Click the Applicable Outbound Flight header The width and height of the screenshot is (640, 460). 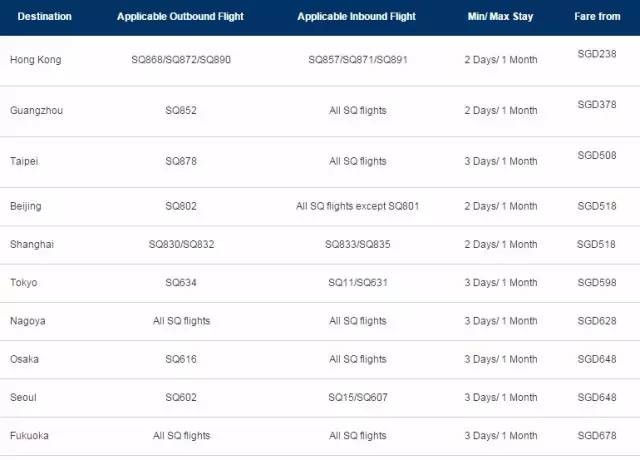pyautogui.click(x=180, y=17)
